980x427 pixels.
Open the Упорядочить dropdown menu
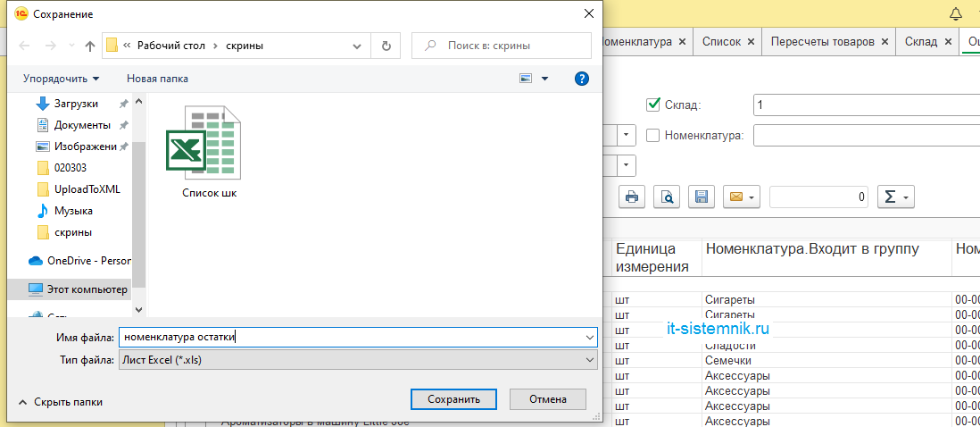pyautogui.click(x=61, y=79)
